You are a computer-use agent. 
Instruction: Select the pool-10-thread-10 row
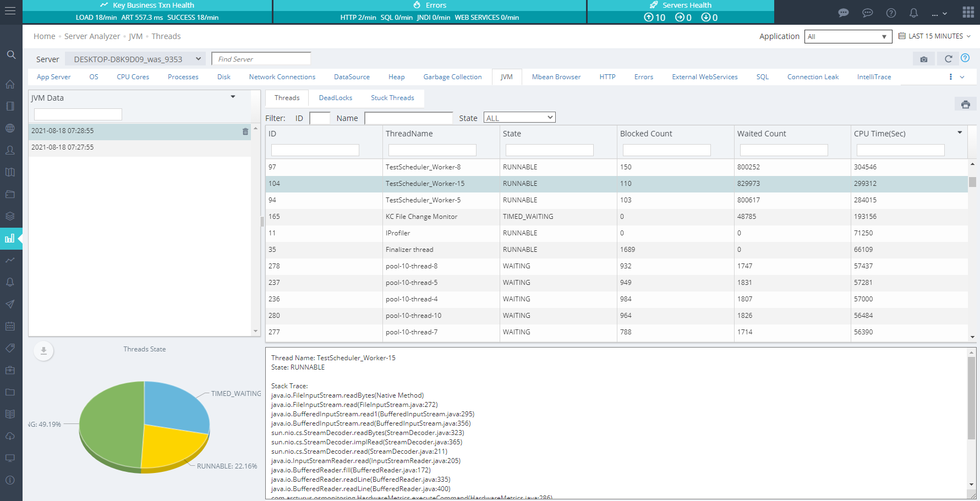point(616,316)
